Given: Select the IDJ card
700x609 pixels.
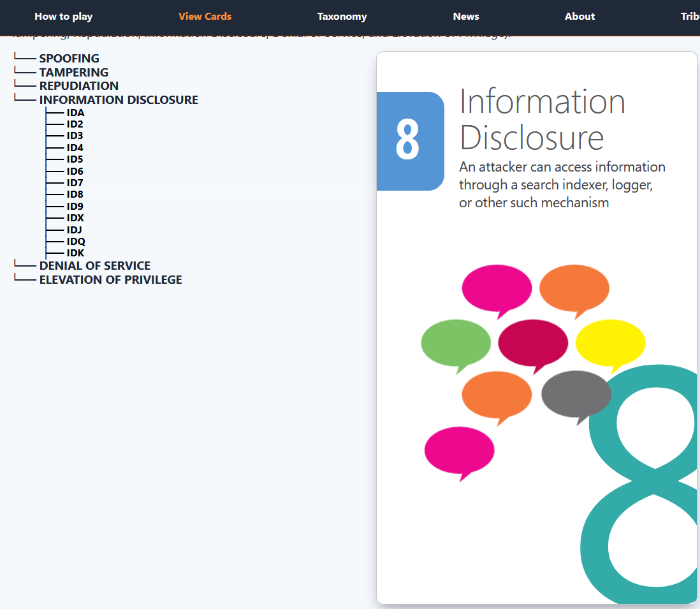Looking at the screenshot, I should pos(74,230).
